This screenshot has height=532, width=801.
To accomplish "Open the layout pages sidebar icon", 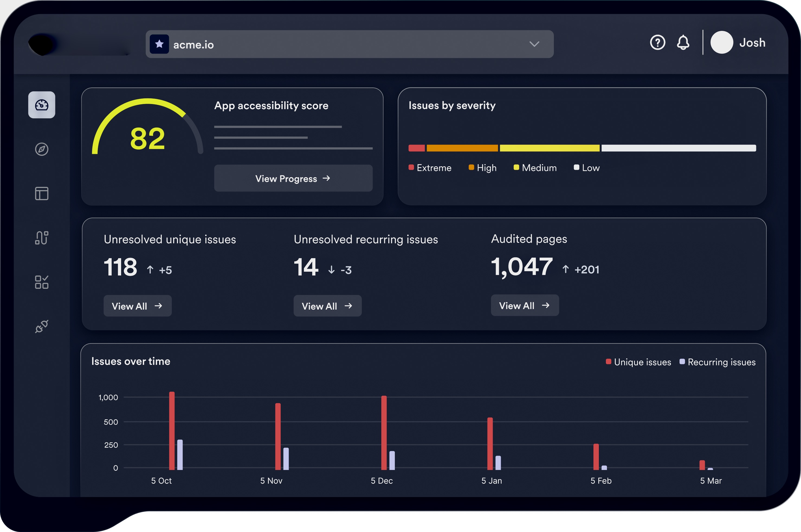I will tap(41, 193).
